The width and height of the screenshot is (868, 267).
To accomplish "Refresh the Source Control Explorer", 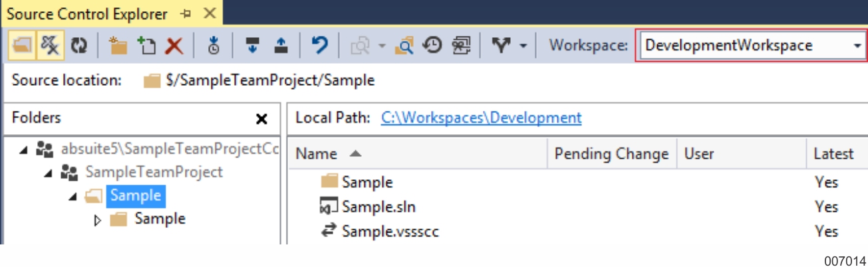I will click(x=78, y=45).
